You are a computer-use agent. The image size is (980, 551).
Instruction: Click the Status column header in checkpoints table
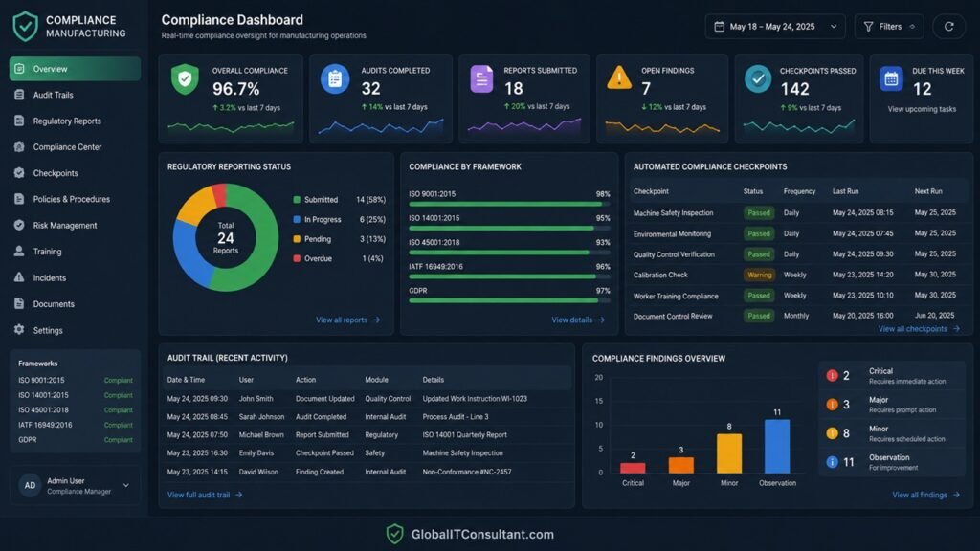coord(752,191)
